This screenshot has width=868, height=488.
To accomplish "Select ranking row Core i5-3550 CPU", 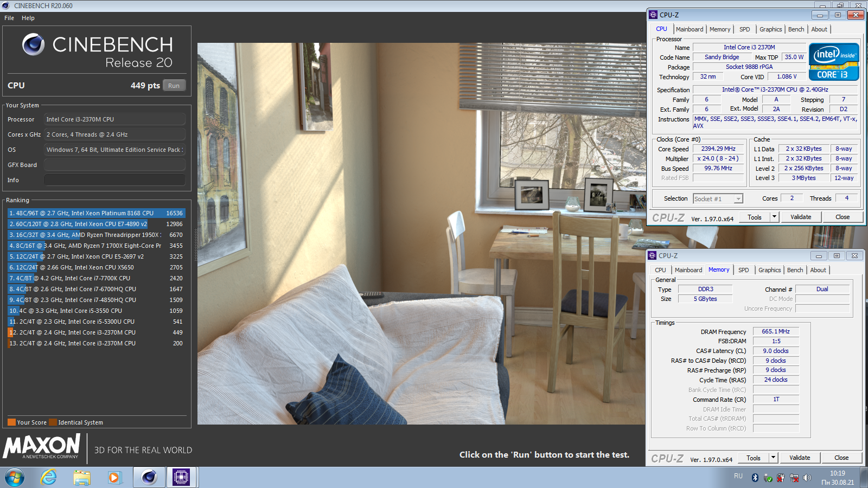I will (96, 311).
